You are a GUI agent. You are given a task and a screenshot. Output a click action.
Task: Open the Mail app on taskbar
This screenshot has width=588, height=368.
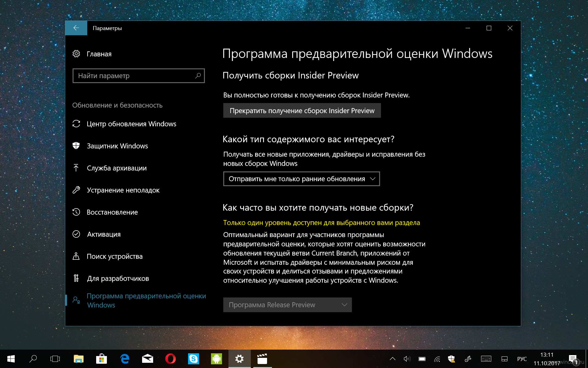[x=148, y=359]
